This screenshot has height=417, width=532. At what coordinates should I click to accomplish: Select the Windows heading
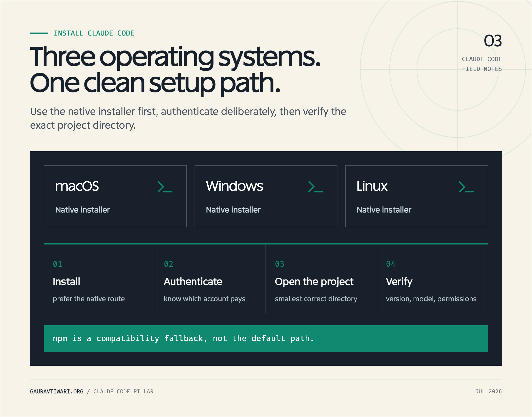(234, 186)
